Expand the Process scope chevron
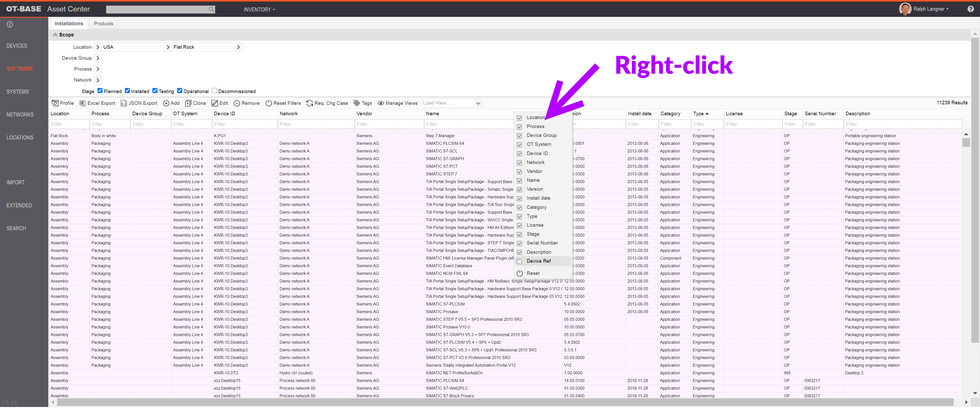Screen dimensions: 980x408 (98, 69)
